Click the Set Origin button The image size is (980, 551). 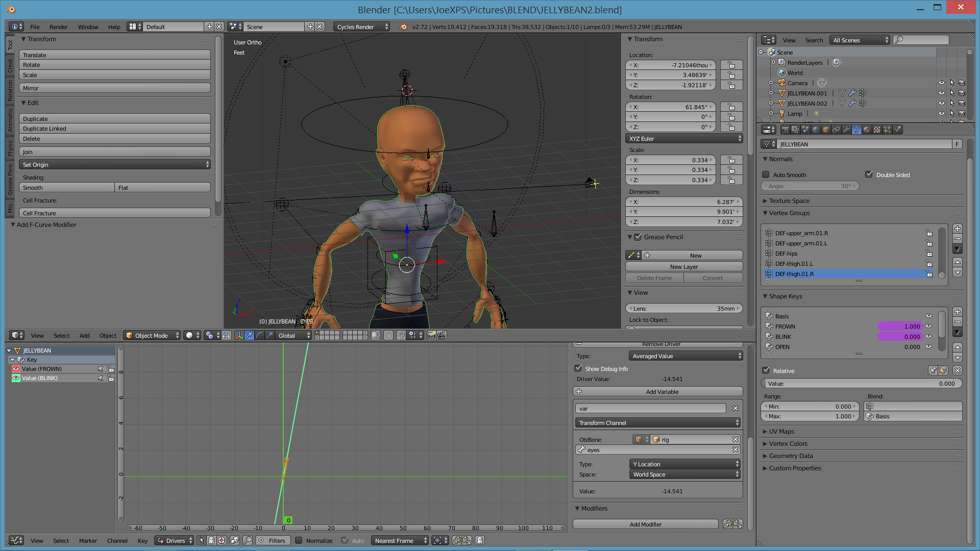pyautogui.click(x=115, y=165)
